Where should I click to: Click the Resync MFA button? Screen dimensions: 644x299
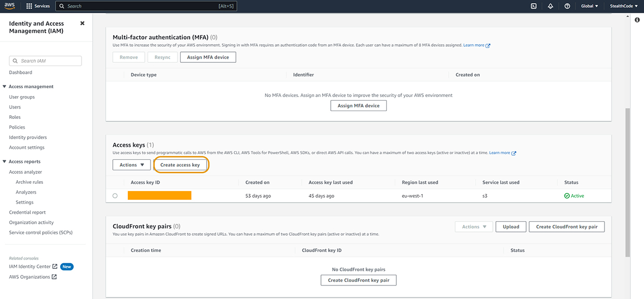pyautogui.click(x=163, y=57)
